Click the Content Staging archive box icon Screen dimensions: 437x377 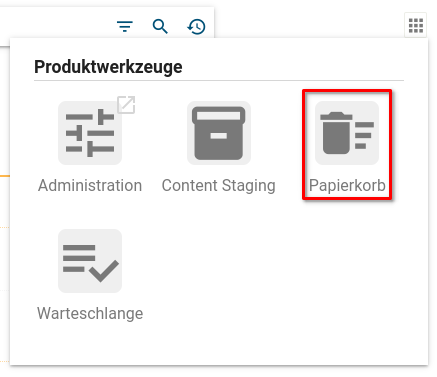pos(219,133)
